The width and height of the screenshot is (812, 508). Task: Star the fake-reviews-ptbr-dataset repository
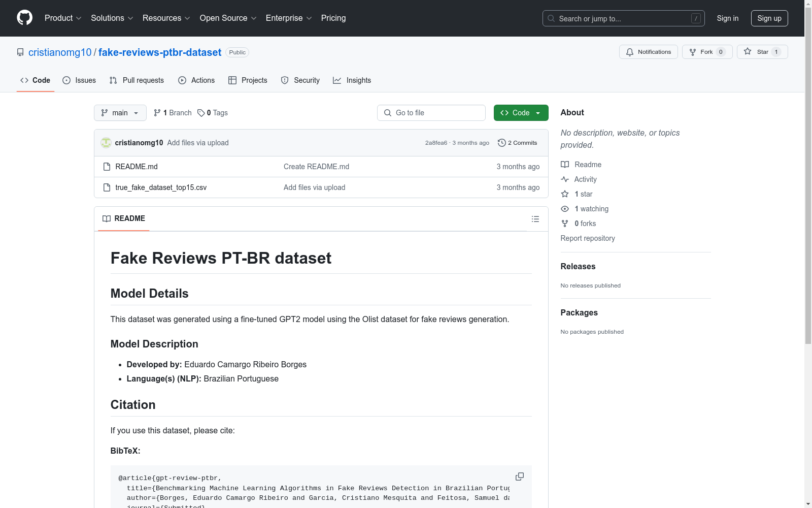pos(762,52)
